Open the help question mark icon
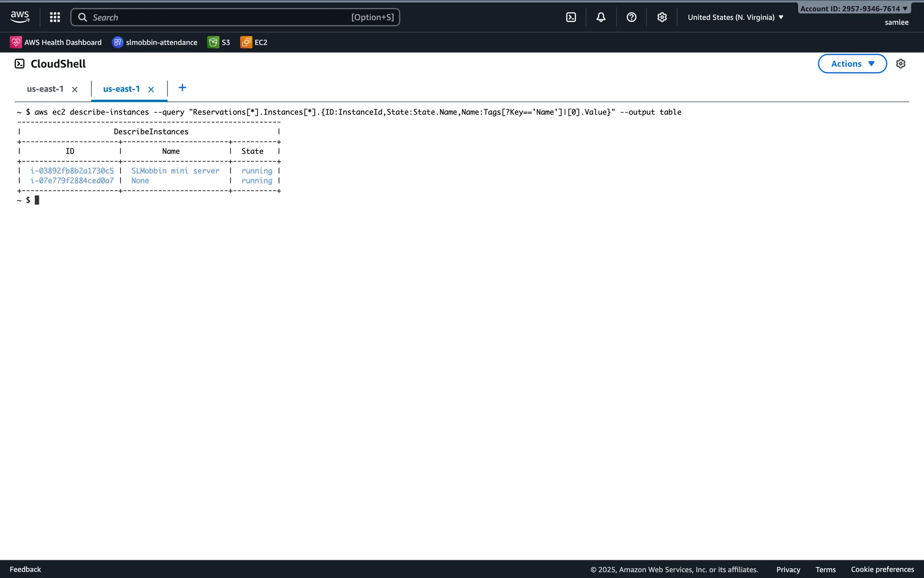This screenshot has height=578, width=924. click(631, 17)
